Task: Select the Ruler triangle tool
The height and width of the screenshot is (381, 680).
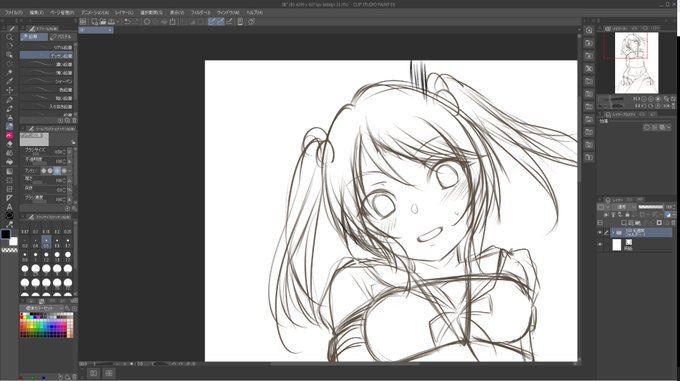Action: pos(9,198)
